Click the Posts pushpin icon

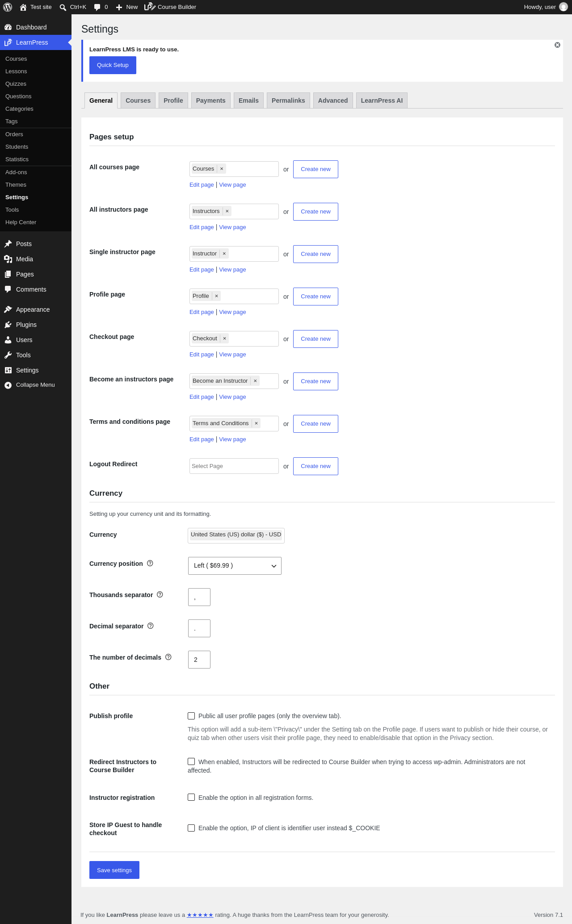(8, 244)
